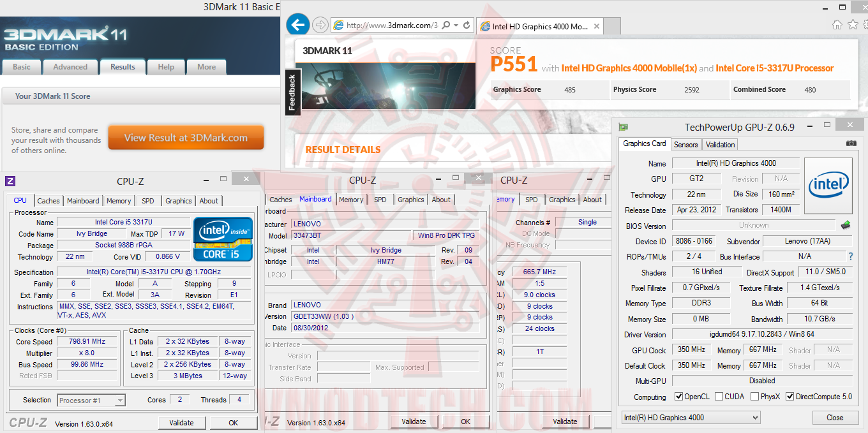Click the browser forward arrow

click(321, 26)
